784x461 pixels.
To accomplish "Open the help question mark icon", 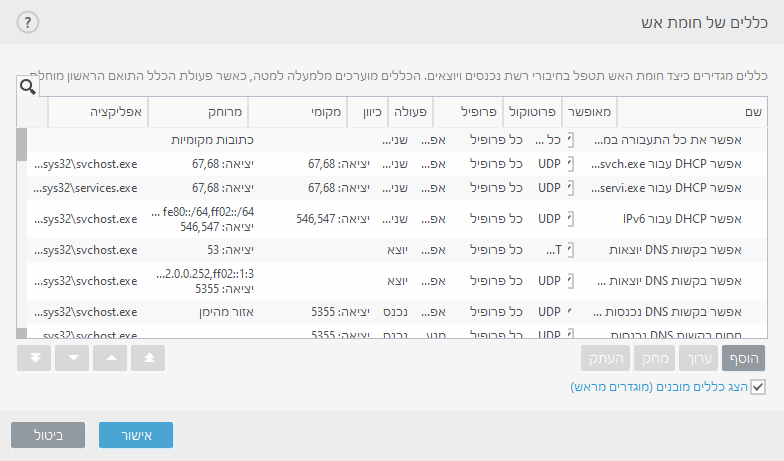I will 28,22.
